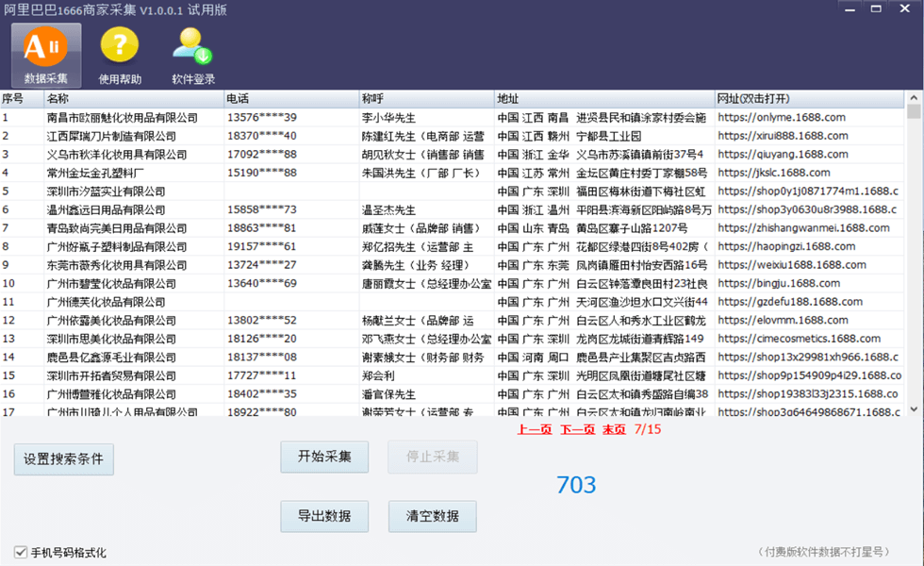Click phone number 13576****39
This screenshot has width=924, height=566.
(x=262, y=118)
